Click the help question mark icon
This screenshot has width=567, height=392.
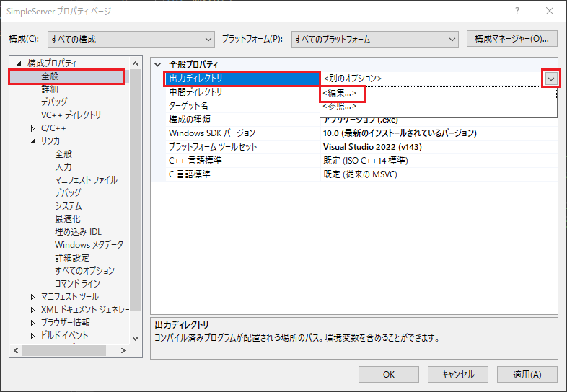(518, 12)
